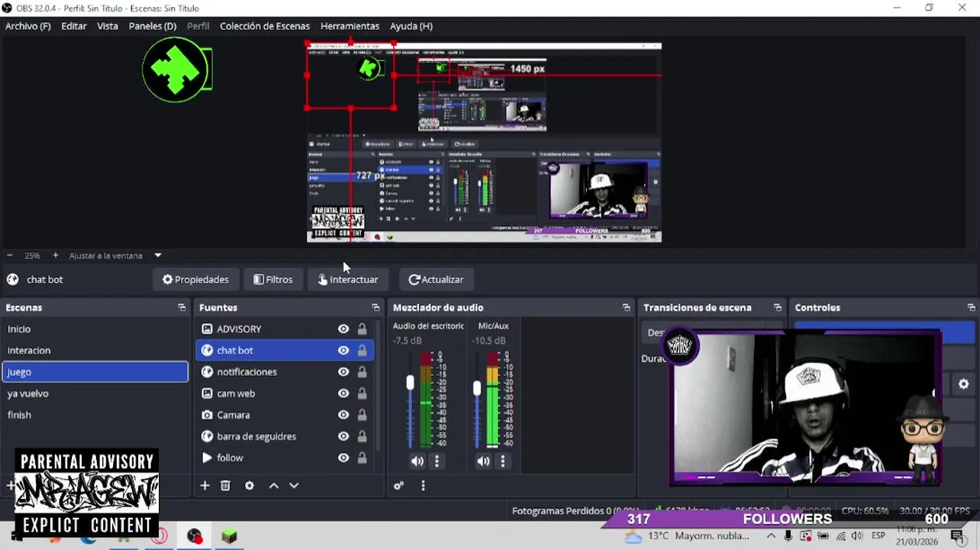This screenshot has height=550, width=980.
Task: Hide the ADVISORY source with eye icon
Action: click(x=343, y=328)
